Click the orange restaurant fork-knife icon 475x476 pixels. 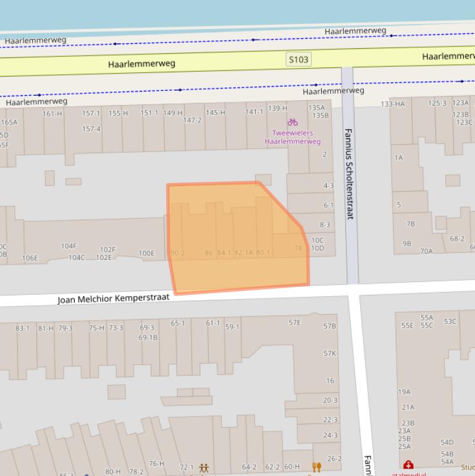point(317,467)
